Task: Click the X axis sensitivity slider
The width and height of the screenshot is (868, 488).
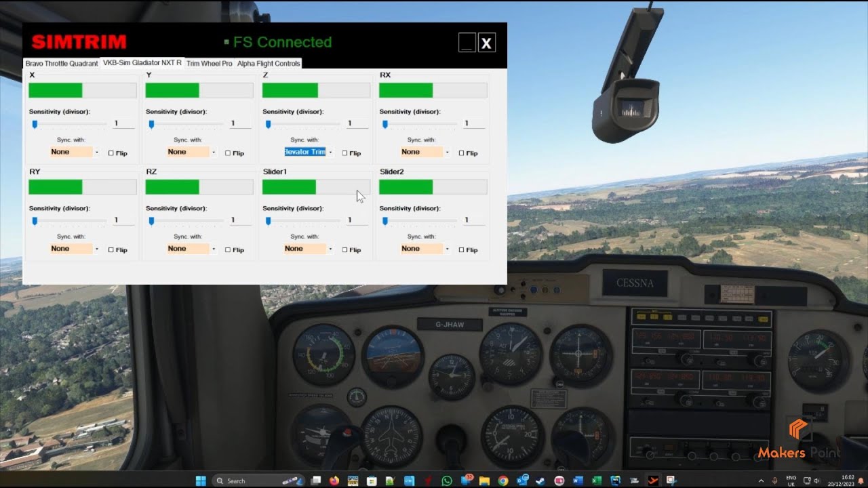Action: coord(68,124)
